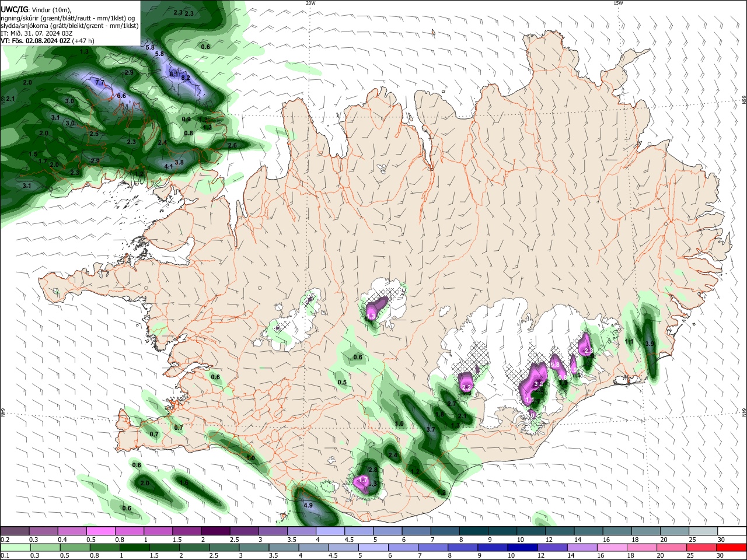Click the '7.7' rainfall value on the map
The width and height of the screenshot is (747, 560).
click(99, 83)
